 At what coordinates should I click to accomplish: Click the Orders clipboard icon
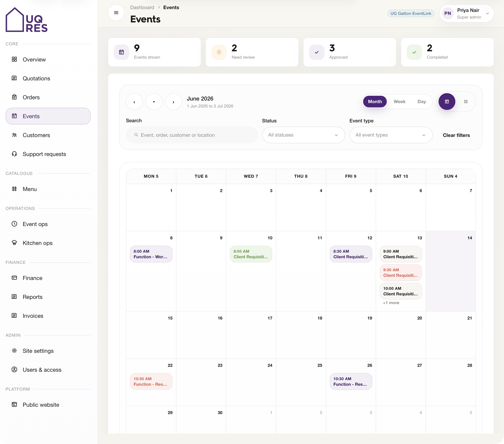pyautogui.click(x=14, y=97)
